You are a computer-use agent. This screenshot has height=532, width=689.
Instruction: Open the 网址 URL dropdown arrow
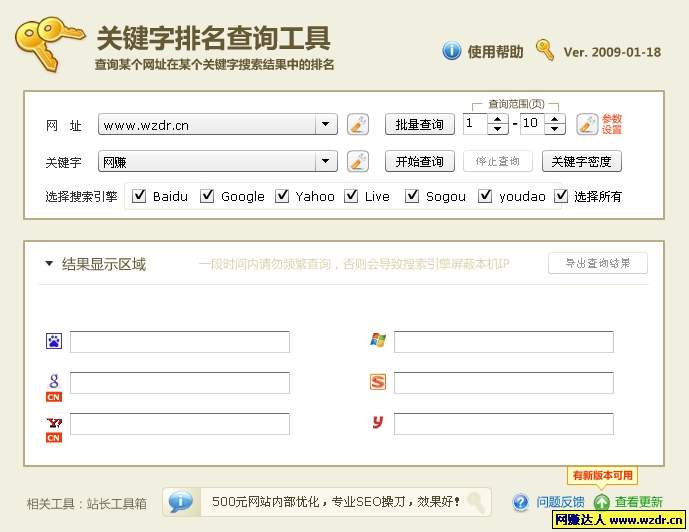click(326, 124)
